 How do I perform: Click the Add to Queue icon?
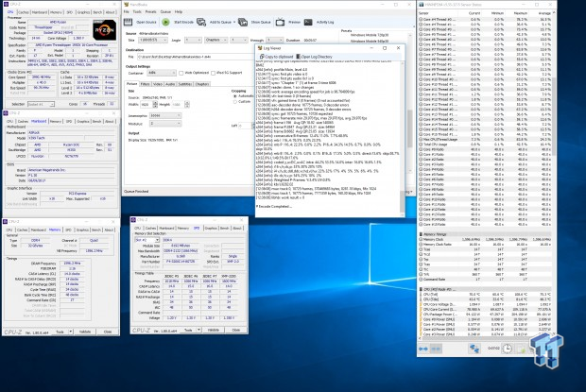(201, 22)
